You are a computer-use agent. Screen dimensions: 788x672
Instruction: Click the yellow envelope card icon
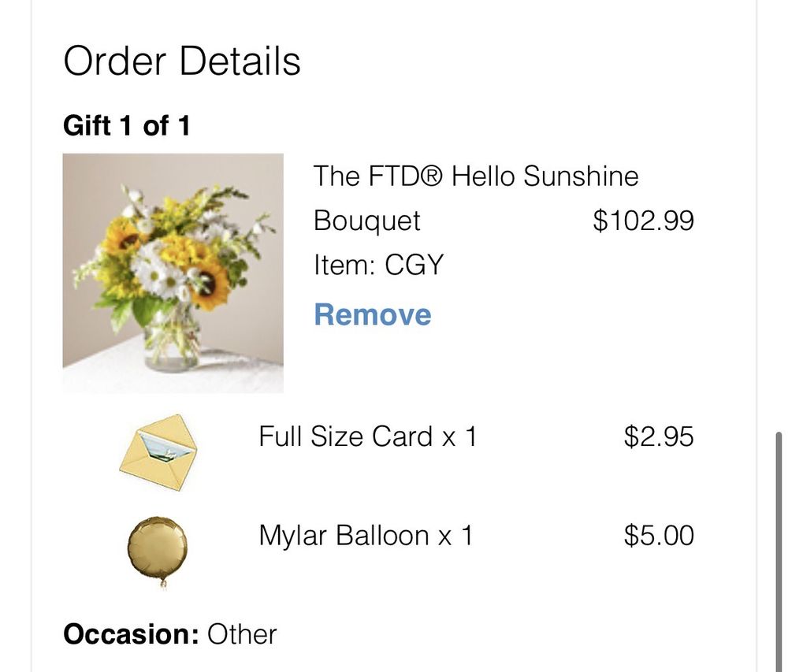(x=156, y=445)
